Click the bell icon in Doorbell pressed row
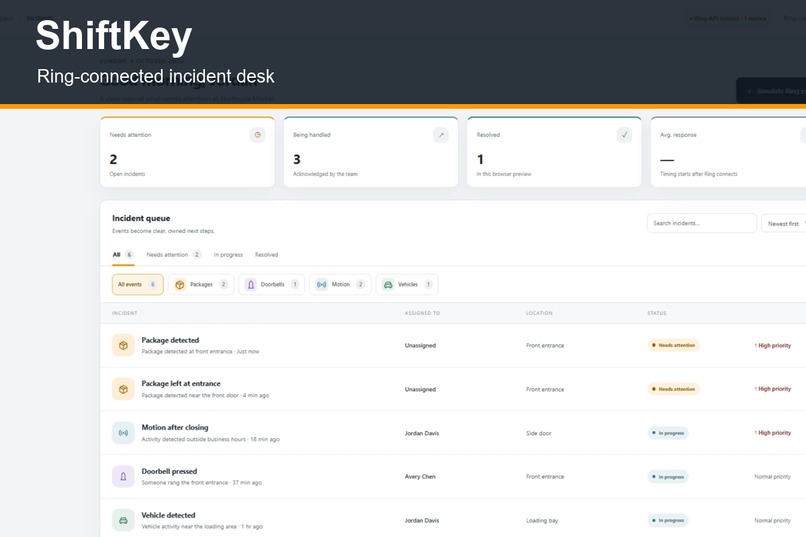 tap(123, 476)
